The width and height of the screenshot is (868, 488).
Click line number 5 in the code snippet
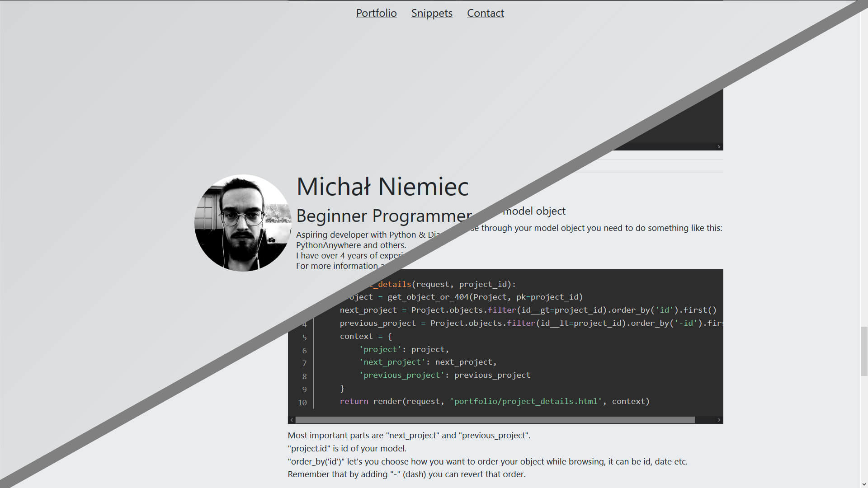(304, 337)
